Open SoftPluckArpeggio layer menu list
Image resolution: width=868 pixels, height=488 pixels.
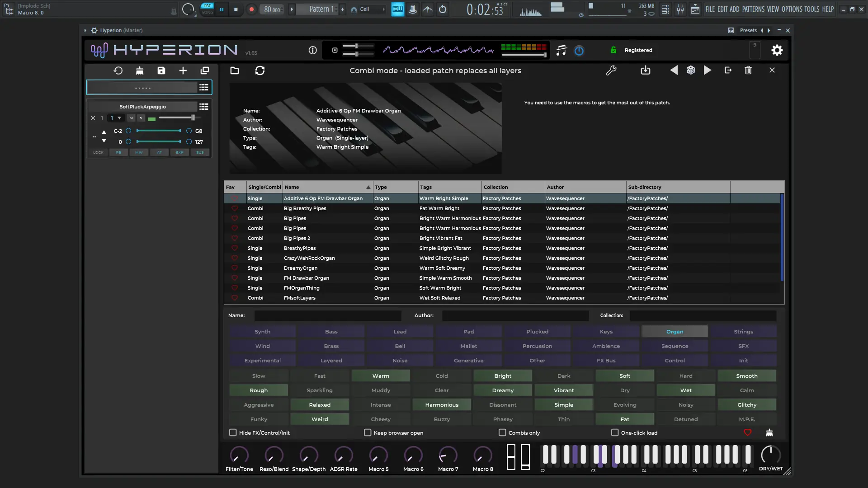[x=204, y=107]
